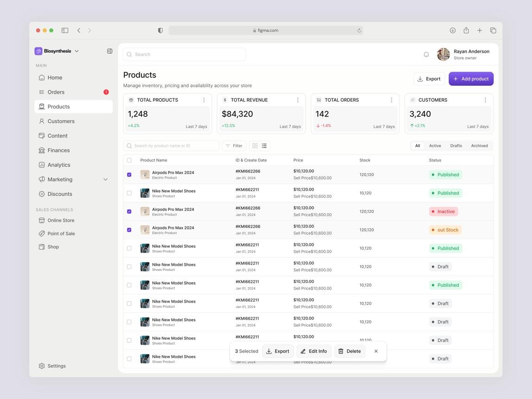
Task: Open Customers in the sidebar
Action: [74, 121]
